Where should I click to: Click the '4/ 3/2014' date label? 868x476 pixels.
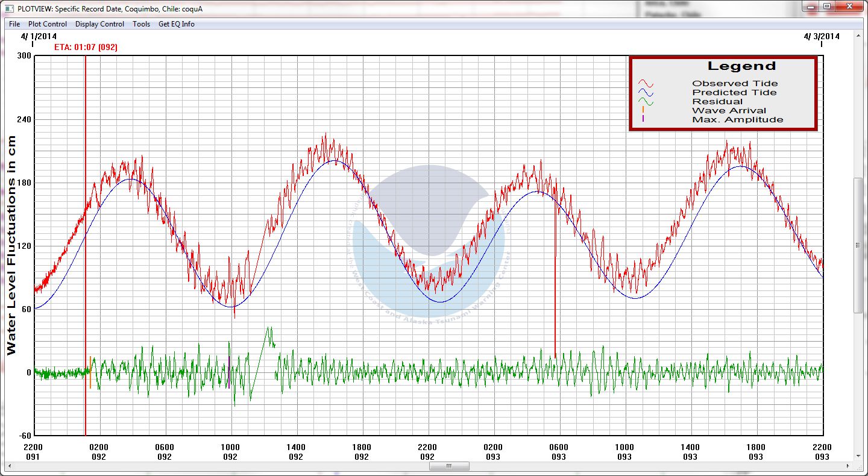coord(822,36)
